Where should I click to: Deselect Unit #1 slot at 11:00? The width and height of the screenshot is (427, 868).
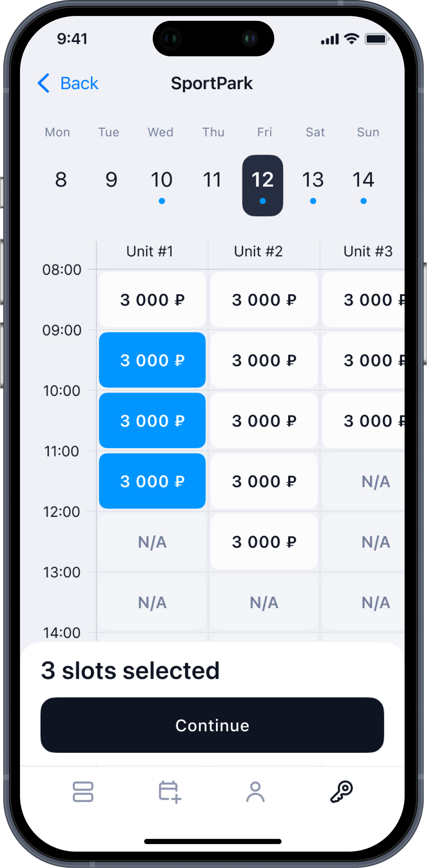pos(152,481)
